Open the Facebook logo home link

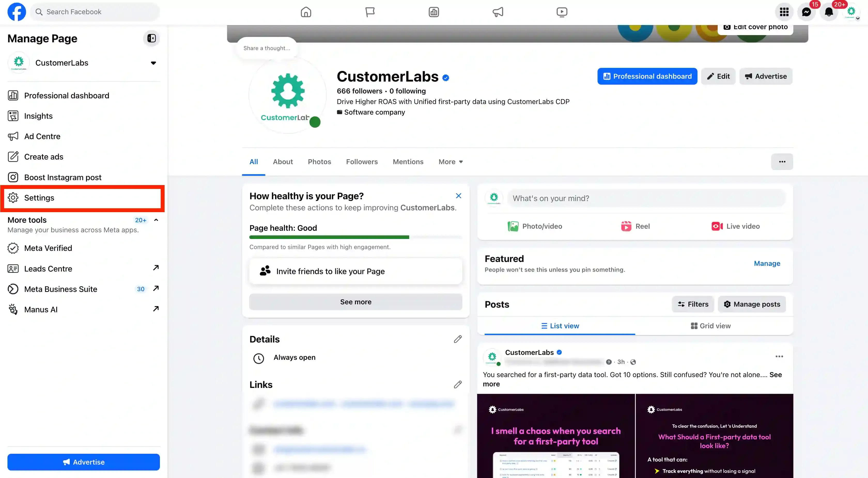[17, 12]
